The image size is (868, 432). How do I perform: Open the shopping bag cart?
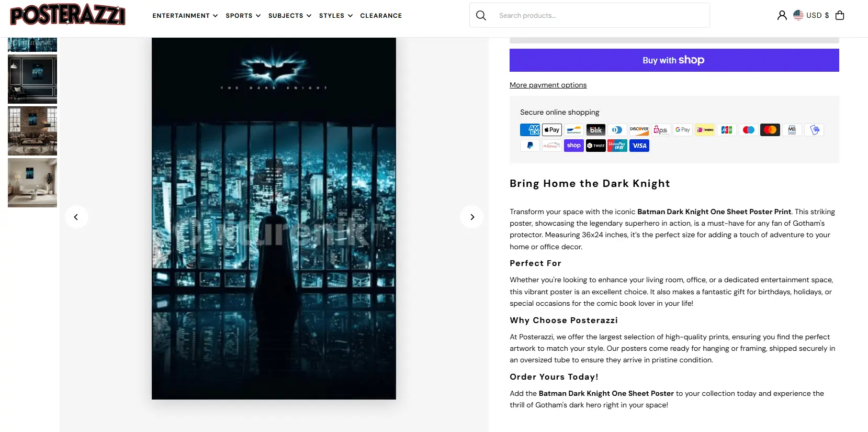(x=840, y=15)
